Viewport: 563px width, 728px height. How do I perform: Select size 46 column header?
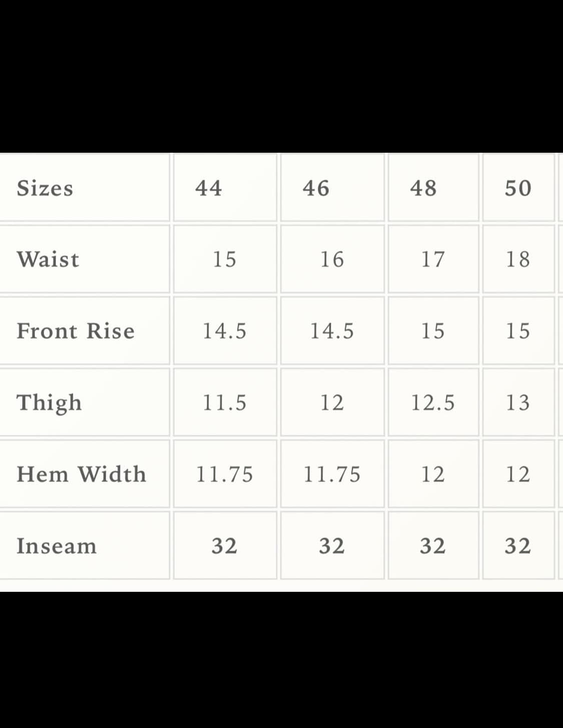316,188
